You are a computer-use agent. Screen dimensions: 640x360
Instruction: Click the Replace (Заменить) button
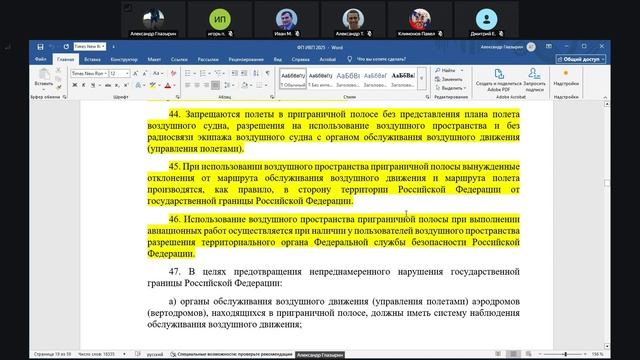449,79
